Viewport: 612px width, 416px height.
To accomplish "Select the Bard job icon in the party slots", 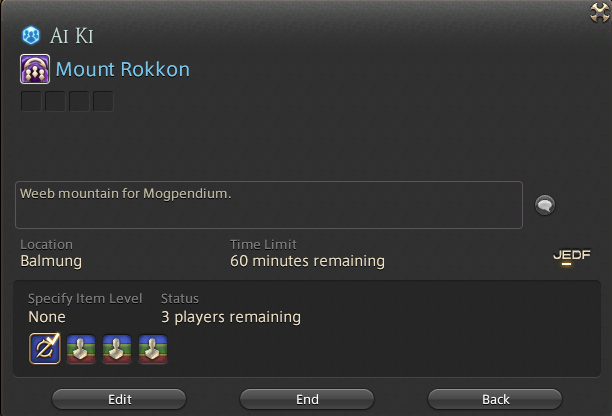I will coord(45,348).
